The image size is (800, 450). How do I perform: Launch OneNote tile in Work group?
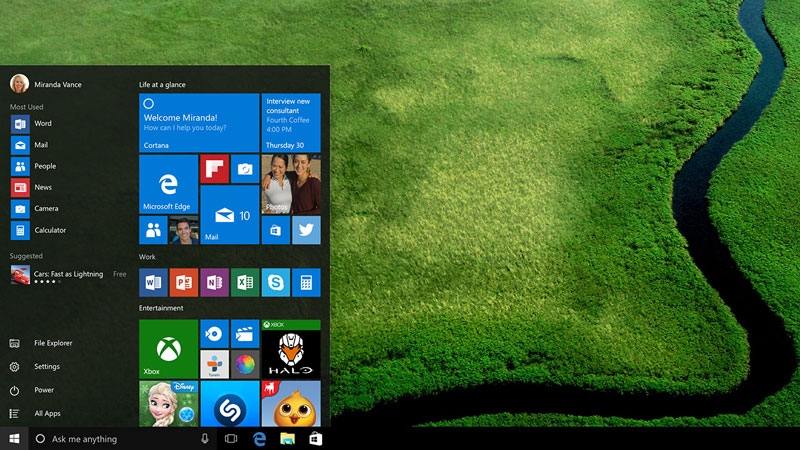pos(214,282)
